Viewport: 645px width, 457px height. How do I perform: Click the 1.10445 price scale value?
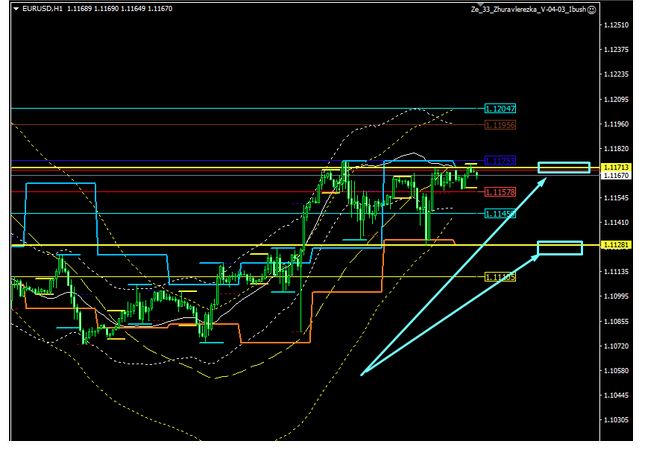(x=616, y=395)
